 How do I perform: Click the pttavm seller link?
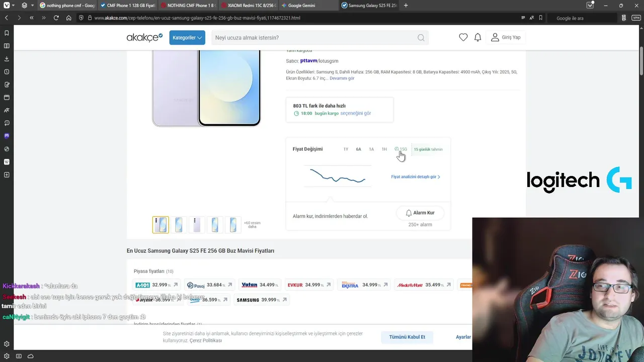click(308, 61)
